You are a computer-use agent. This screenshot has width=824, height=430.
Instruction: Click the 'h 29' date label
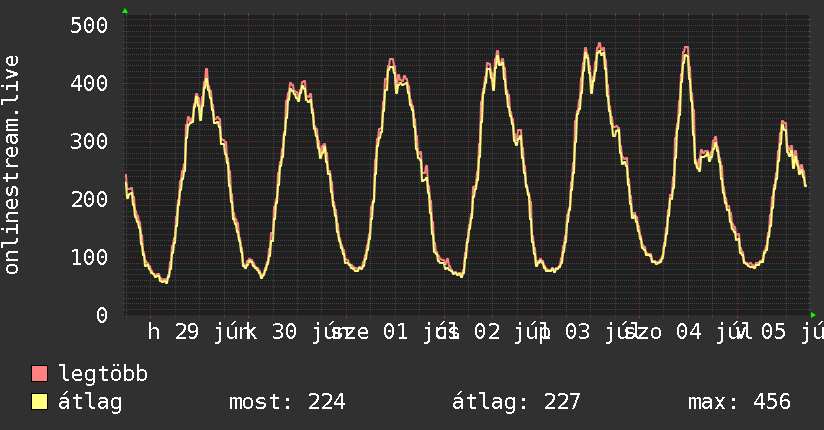[173, 332]
